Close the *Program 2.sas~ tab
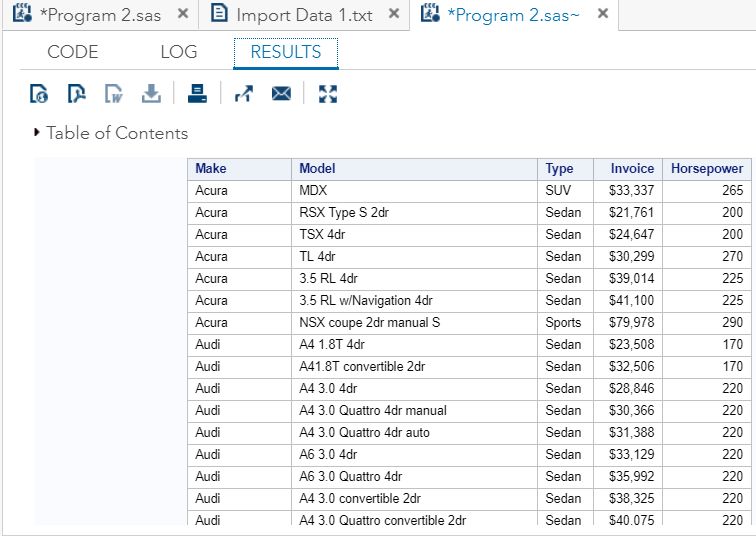The height and width of the screenshot is (536, 756). [603, 13]
